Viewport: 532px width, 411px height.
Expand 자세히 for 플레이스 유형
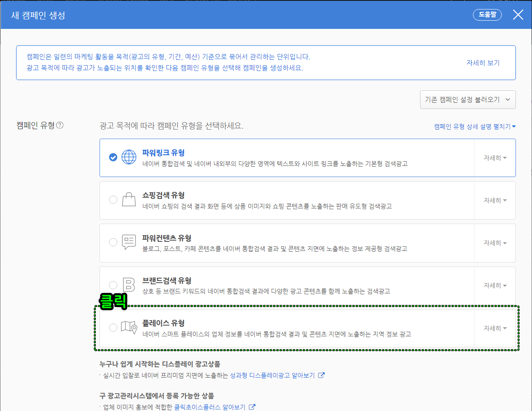coord(495,328)
